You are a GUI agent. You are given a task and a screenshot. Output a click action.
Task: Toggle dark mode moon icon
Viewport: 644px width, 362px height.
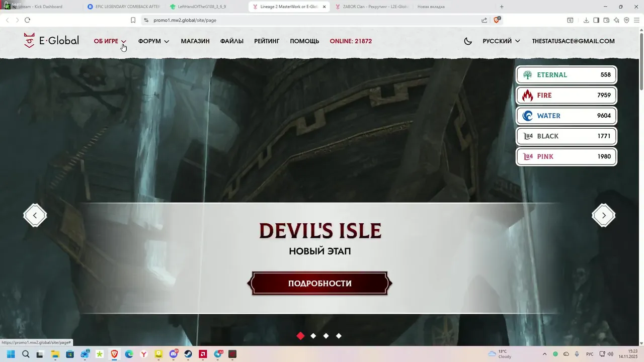(468, 41)
